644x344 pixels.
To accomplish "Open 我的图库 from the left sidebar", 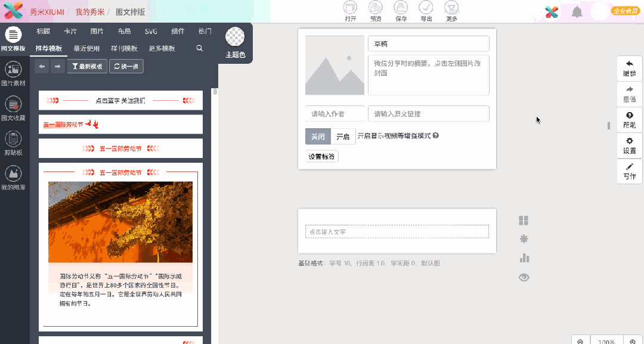I will 13,177.
